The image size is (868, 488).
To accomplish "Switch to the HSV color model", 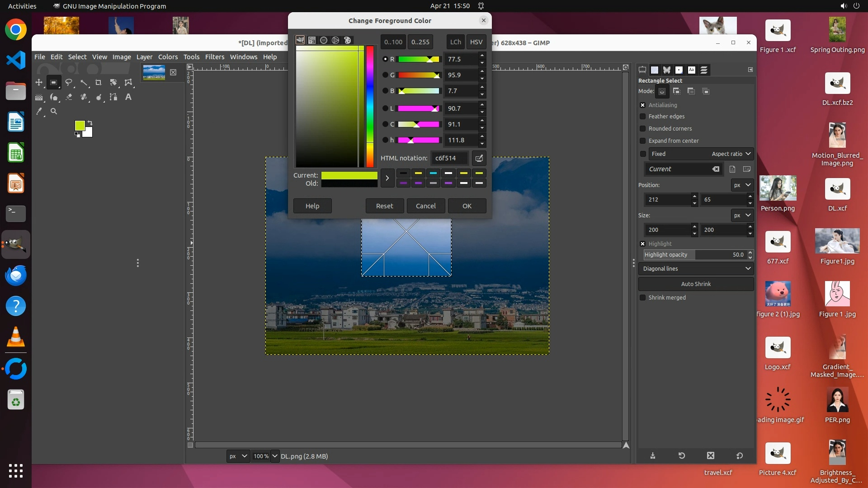I will (476, 42).
